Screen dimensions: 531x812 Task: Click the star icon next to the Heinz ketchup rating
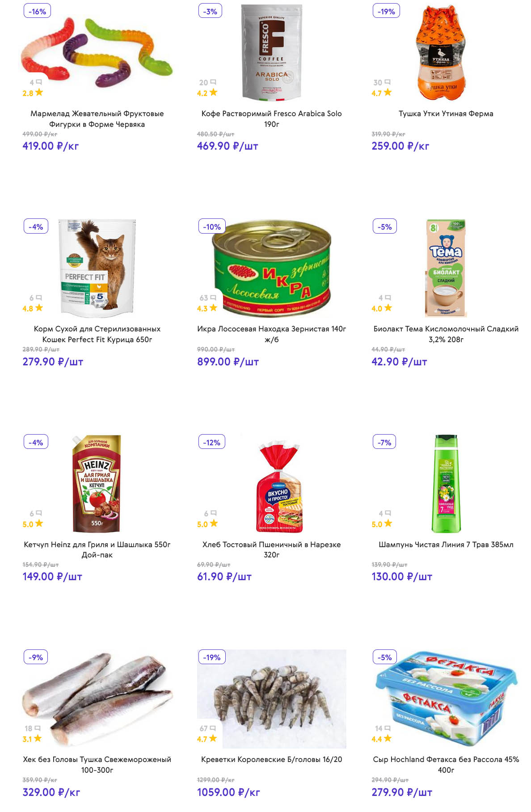point(39,523)
